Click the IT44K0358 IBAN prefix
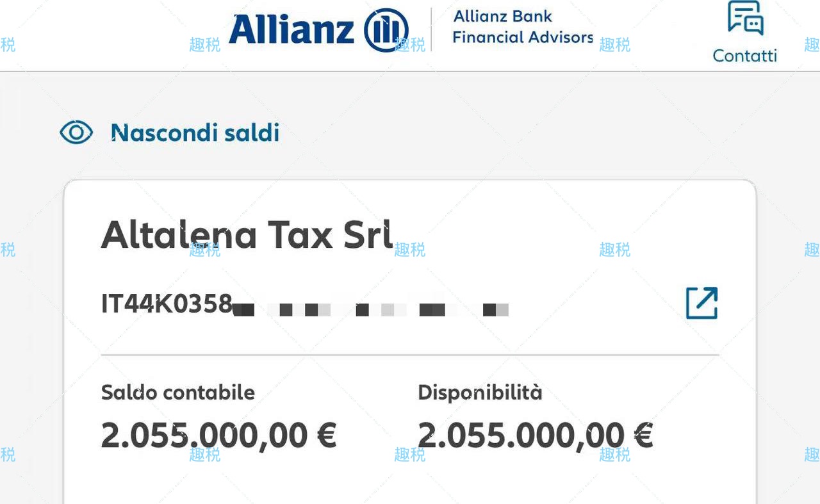Viewport: 820px width, 504px height. (167, 304)
